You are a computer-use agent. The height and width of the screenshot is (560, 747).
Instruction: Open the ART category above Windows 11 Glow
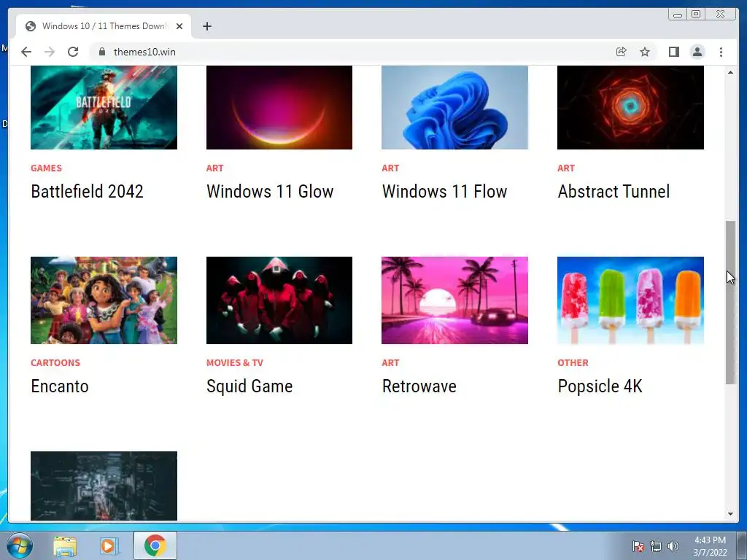(215, 168)
